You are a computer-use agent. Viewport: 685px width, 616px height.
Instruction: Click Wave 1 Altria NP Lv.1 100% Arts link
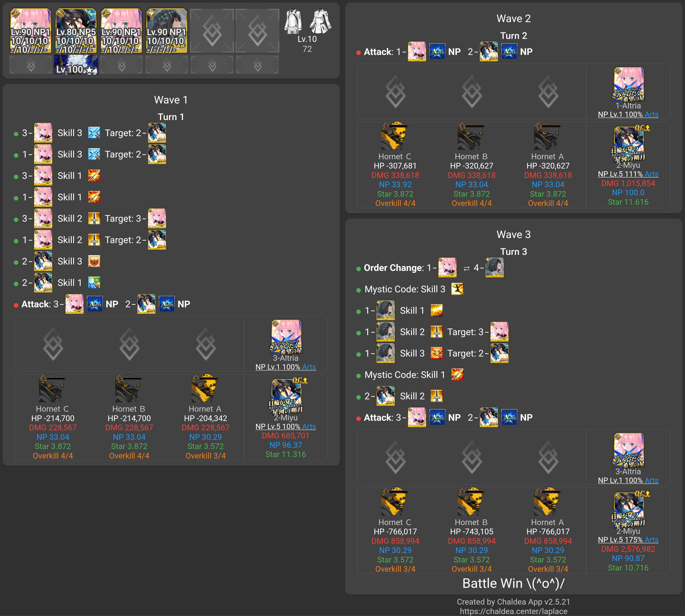point(285,367)
